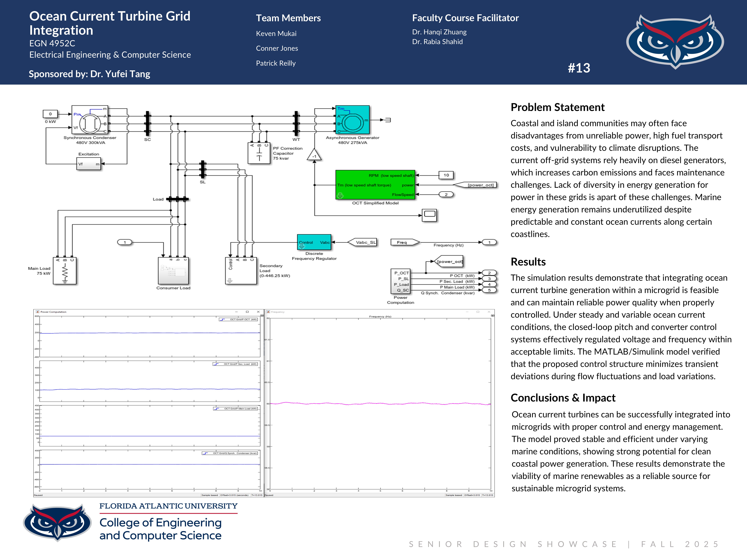747x560 pixels.
Task: Select the Discrete Frequency Regulator block
Action: click(x=314, y=242)
